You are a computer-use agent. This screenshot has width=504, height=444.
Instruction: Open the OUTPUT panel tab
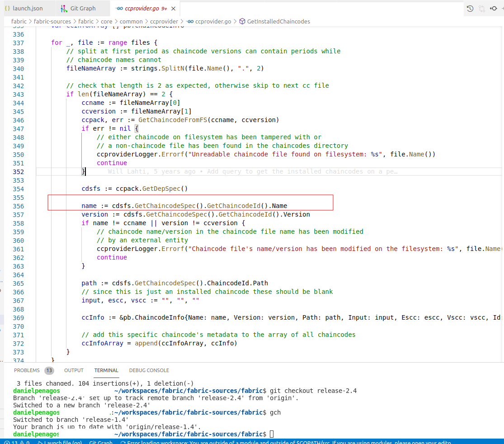coord(74,370)
